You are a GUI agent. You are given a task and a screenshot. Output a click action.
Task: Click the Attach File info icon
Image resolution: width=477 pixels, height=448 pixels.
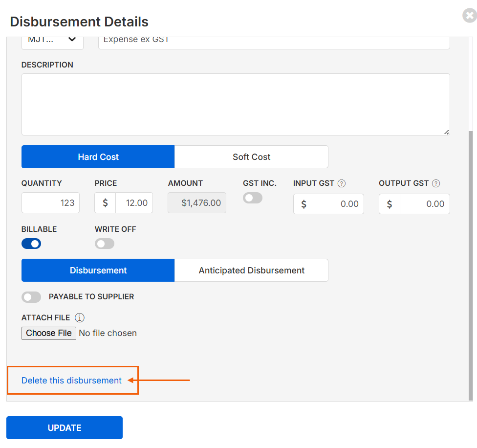point(79,318)
